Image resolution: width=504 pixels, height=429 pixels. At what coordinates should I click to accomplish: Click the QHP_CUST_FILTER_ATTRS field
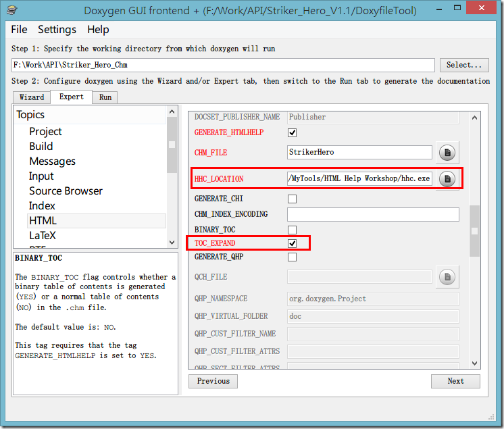(x=373, y=351)
